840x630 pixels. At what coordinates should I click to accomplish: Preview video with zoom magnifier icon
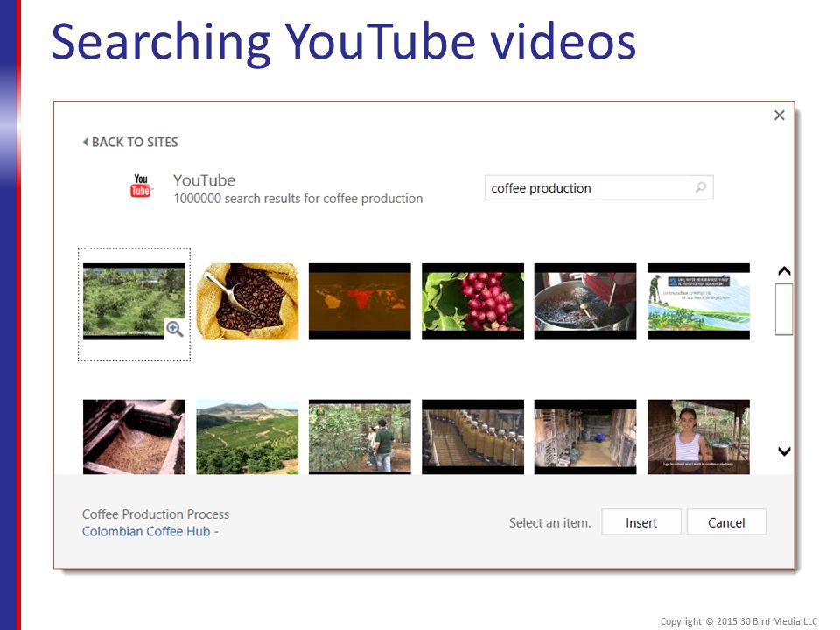[175, 328]
